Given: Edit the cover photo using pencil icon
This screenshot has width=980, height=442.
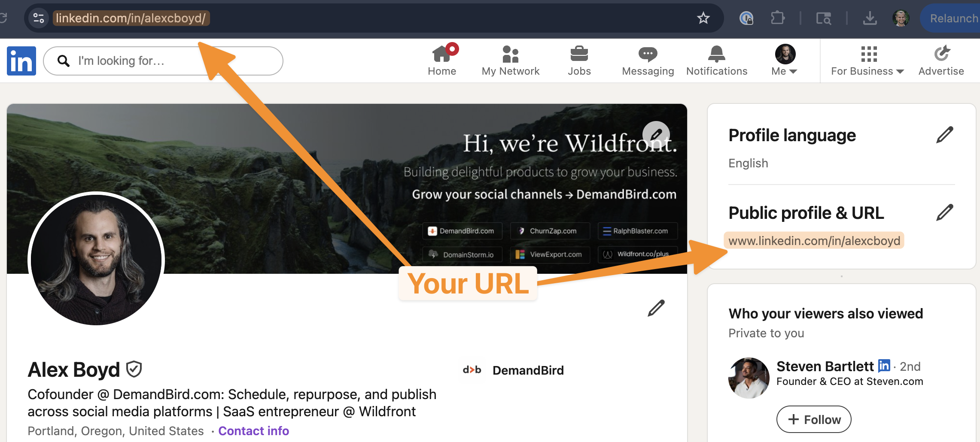Looking at the screenshot, I should 656,134.
